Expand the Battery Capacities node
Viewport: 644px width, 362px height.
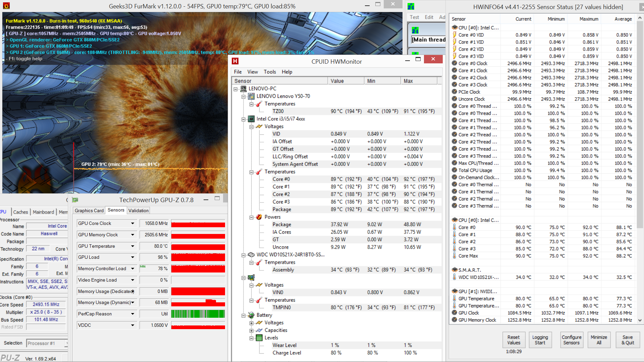[x=251, y=330]
